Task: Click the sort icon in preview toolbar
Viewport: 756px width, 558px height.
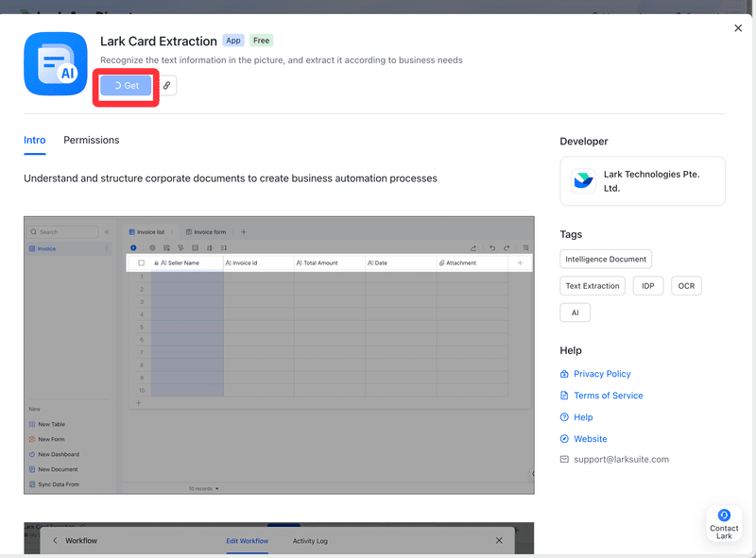Action: [209, 248]
